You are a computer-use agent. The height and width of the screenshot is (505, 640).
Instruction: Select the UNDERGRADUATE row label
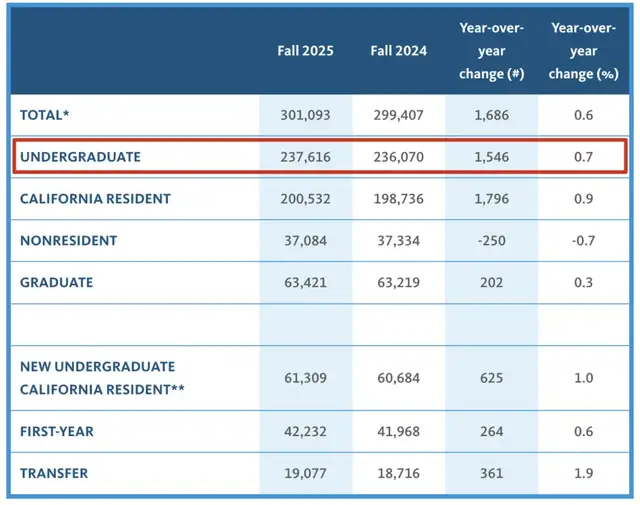(x=80, y=157)
